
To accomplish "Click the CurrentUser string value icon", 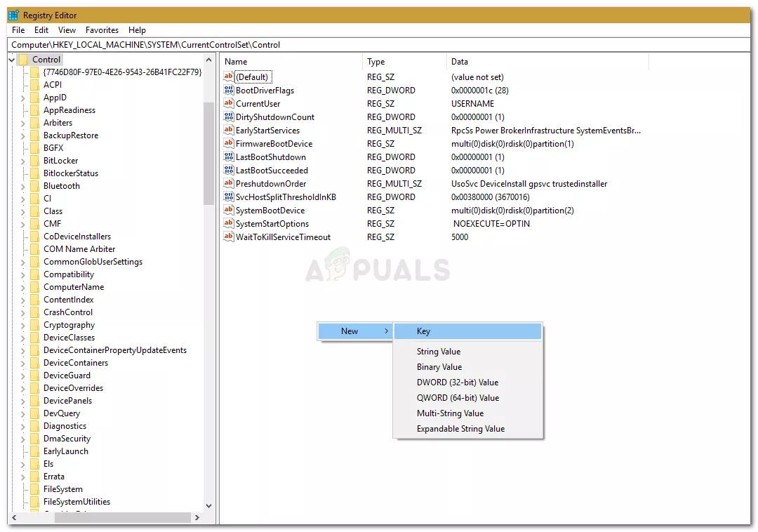I will click(229, 103).
